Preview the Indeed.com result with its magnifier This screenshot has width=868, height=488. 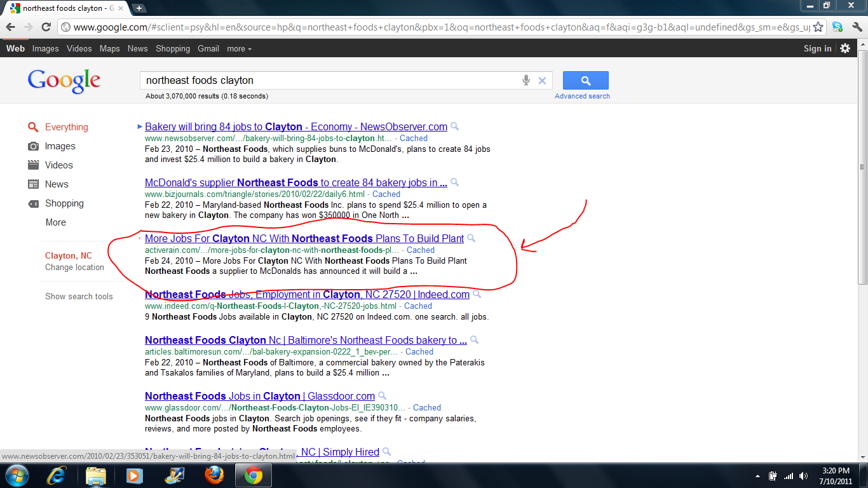[x=477, y=294]
